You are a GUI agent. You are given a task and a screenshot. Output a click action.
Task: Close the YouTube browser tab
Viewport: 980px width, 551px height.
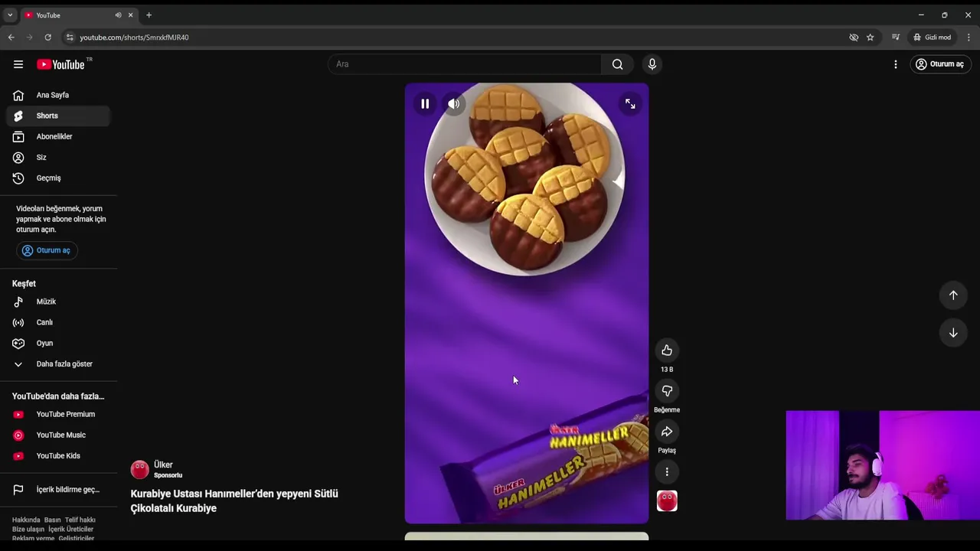tap(130, 15)
